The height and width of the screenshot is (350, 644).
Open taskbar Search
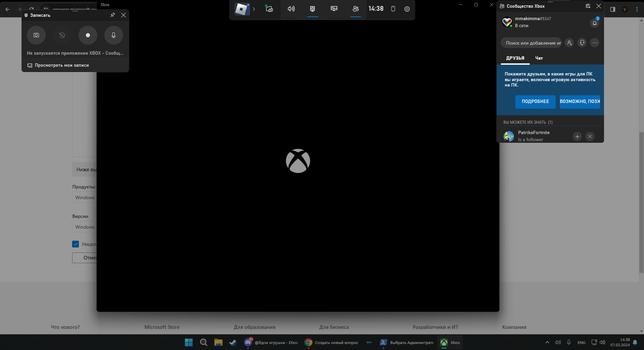(x=203, y=342)
